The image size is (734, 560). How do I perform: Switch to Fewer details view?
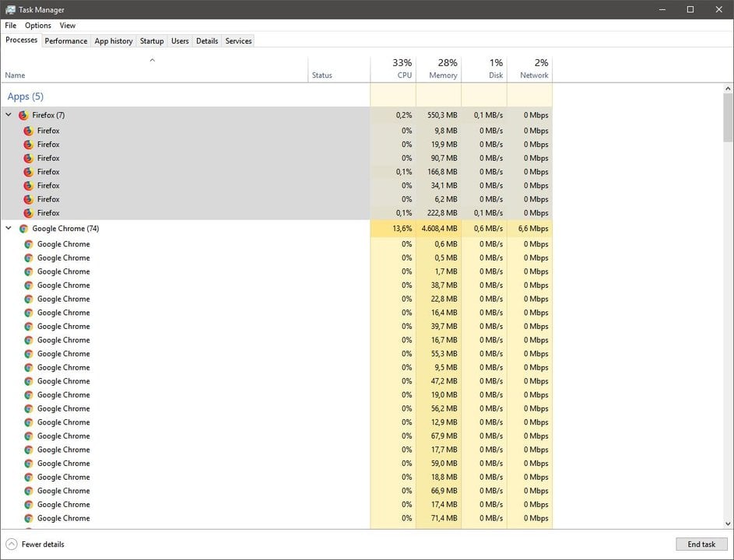pyautogui.click(x=35, y=544)
